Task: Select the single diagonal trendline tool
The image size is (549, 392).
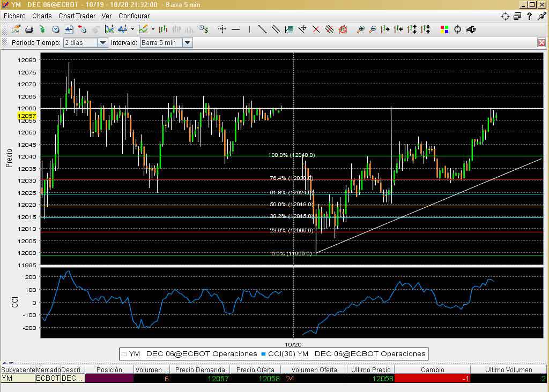Action: pyautogui.click(x=262, y=29)
